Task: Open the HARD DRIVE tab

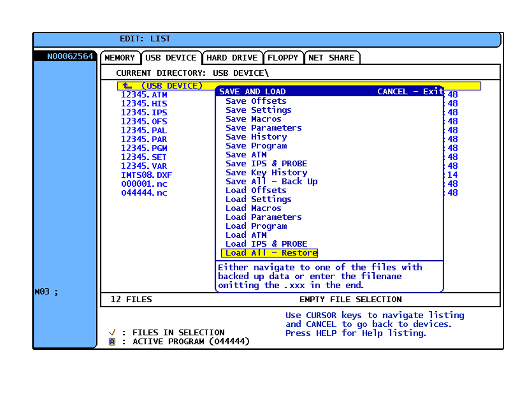Action: (x=232, y=58)
